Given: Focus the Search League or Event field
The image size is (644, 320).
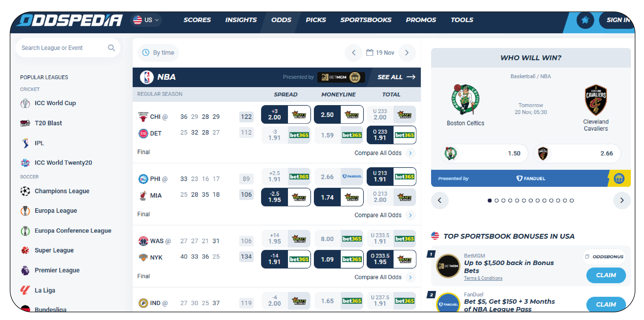Looking at the screenshot, I should pos(68,48).
